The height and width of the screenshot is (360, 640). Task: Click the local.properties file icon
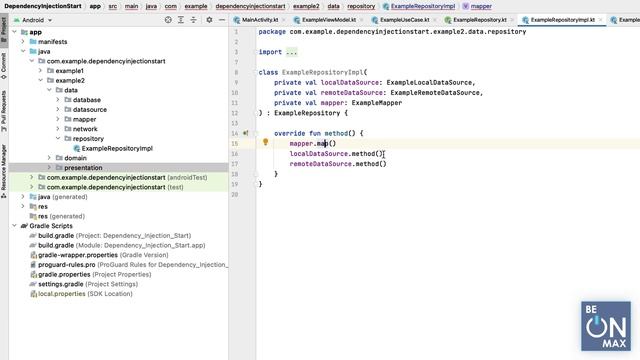[x=33, y=294]
